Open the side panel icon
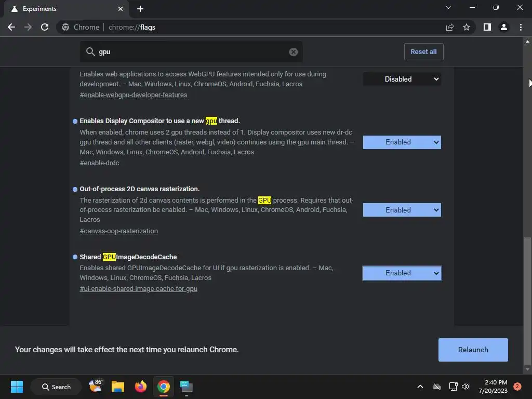This screenshot has height=399, width=532. point(487,27)
